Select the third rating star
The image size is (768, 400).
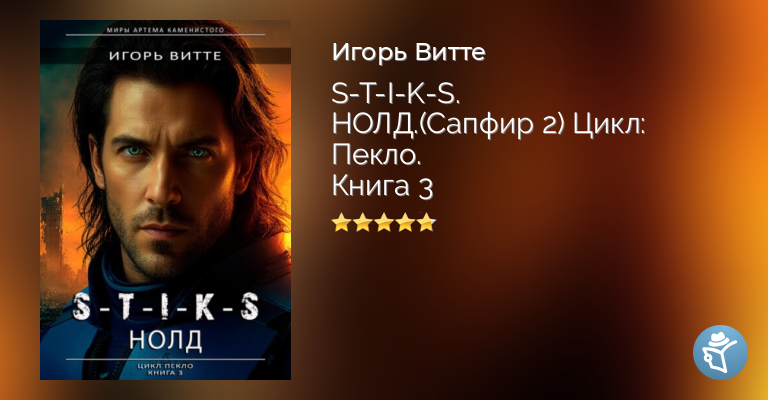pos(384,223)
